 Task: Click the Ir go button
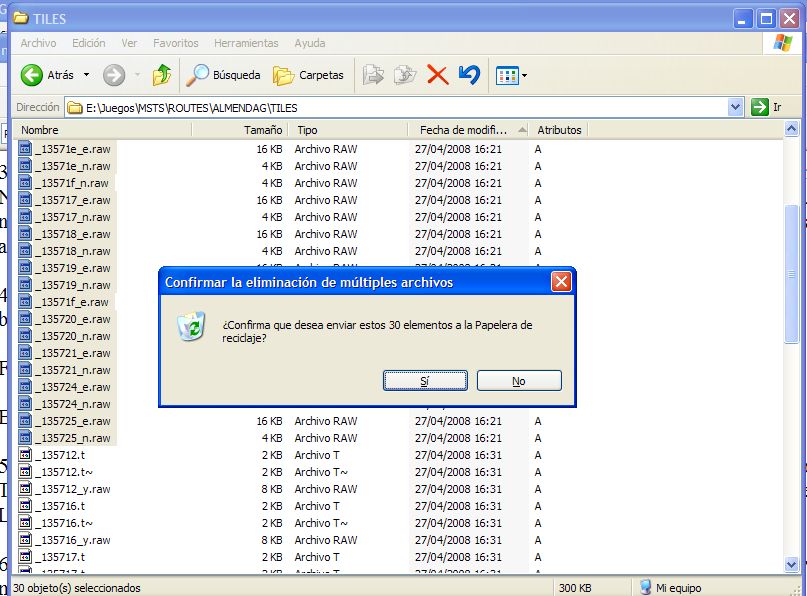point(765,107)
